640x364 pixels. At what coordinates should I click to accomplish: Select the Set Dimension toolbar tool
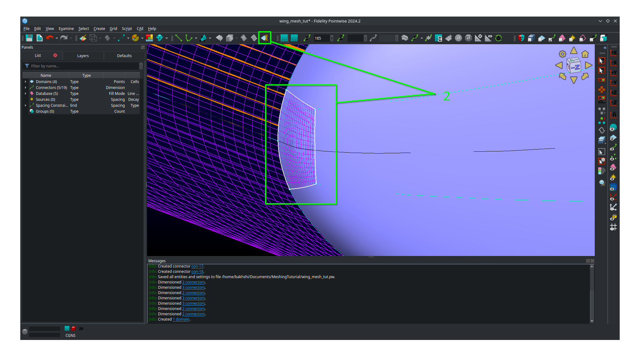(308, 38)
